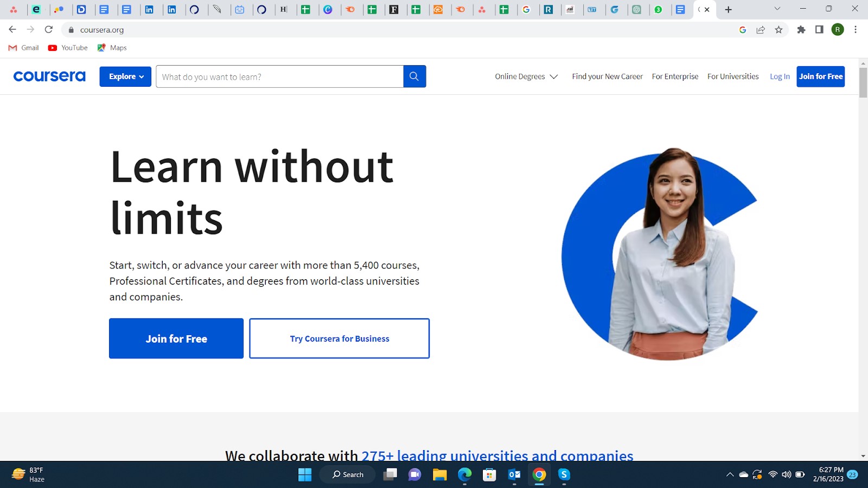The height and width of the screenshot is (488, 868).
Task: Expand the Online Degrees menu
Action: coord(526,76)
